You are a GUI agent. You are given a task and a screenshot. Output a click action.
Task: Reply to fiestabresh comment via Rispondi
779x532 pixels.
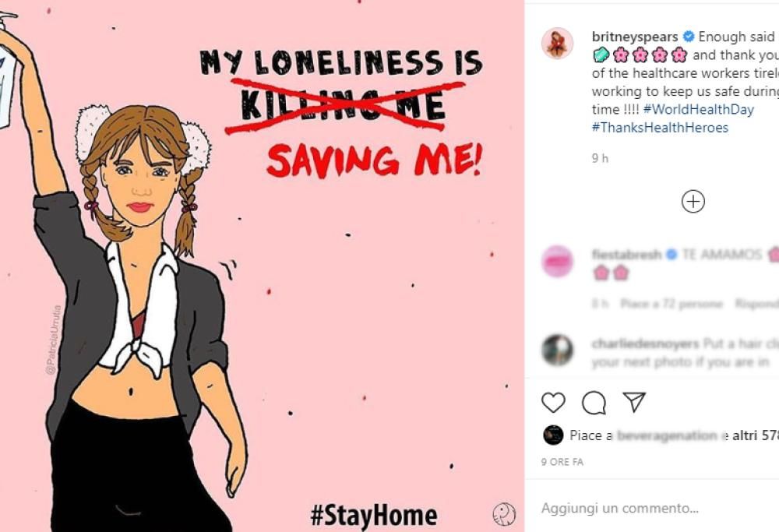coord(756,304)
